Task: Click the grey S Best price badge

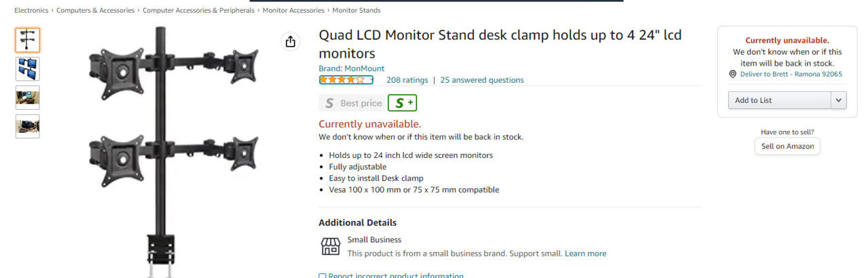Action: click(352, 103)
